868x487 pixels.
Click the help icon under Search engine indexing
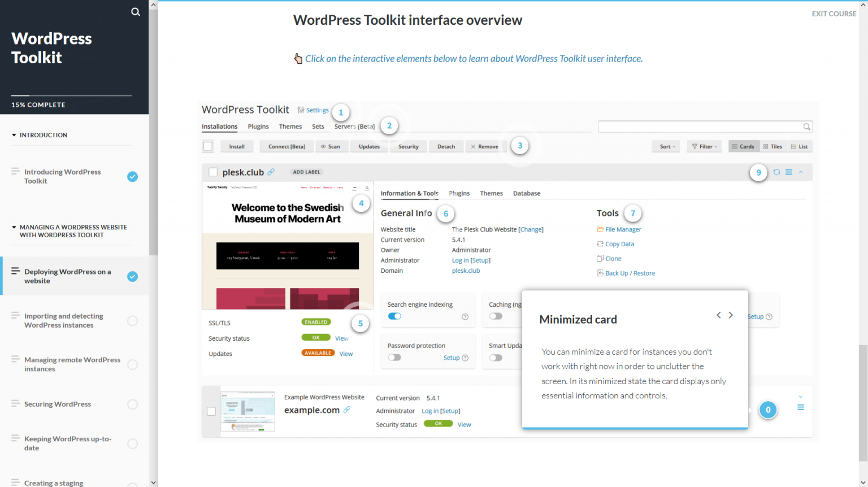click(465, 316)
